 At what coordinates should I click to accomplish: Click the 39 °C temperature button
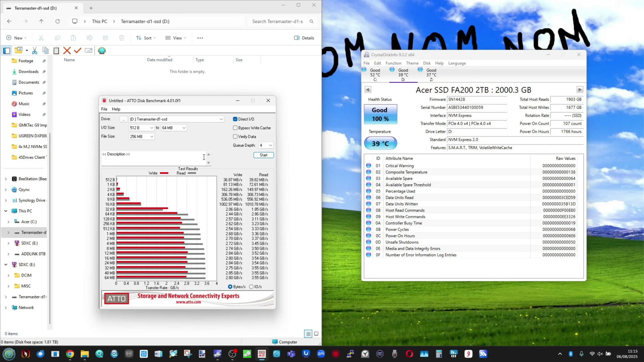tap(380, 143)
